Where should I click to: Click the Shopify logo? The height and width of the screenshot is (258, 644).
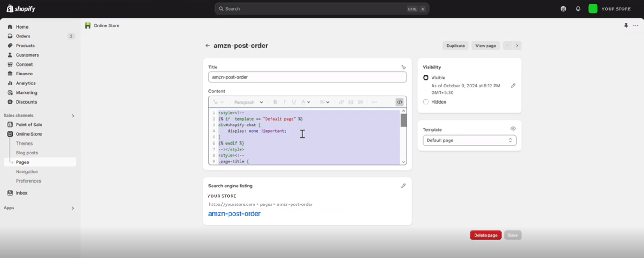[21, 8]
